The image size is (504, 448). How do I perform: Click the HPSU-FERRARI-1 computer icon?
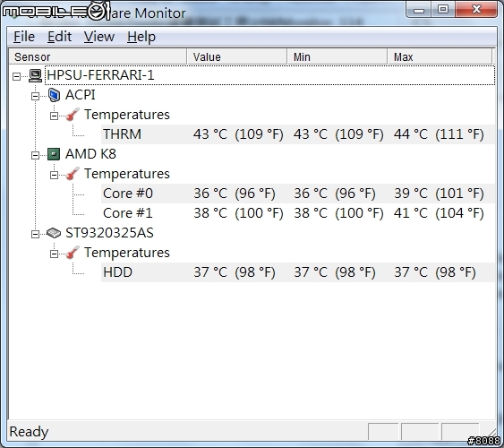pos(35,76)
